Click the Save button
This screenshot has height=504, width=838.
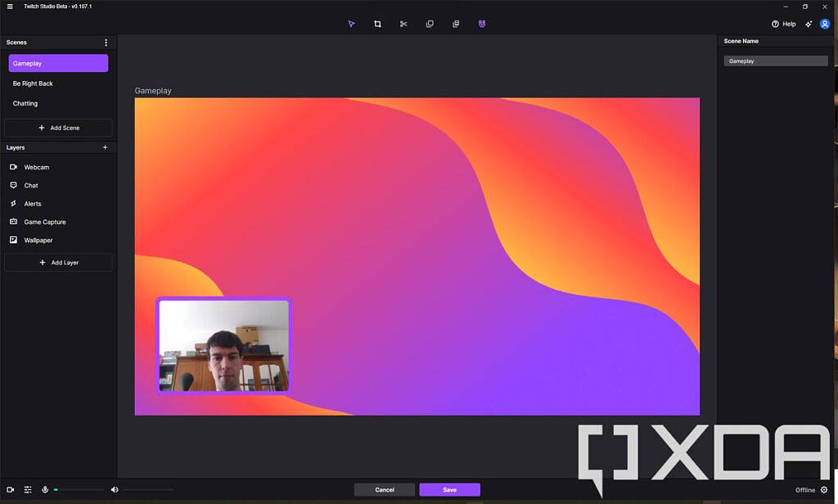[449, 488]
